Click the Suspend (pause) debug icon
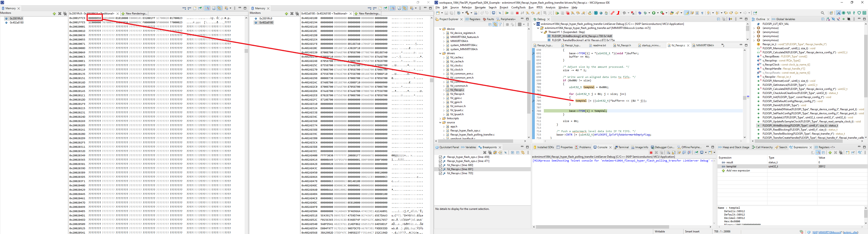 (x=512, y=13)
